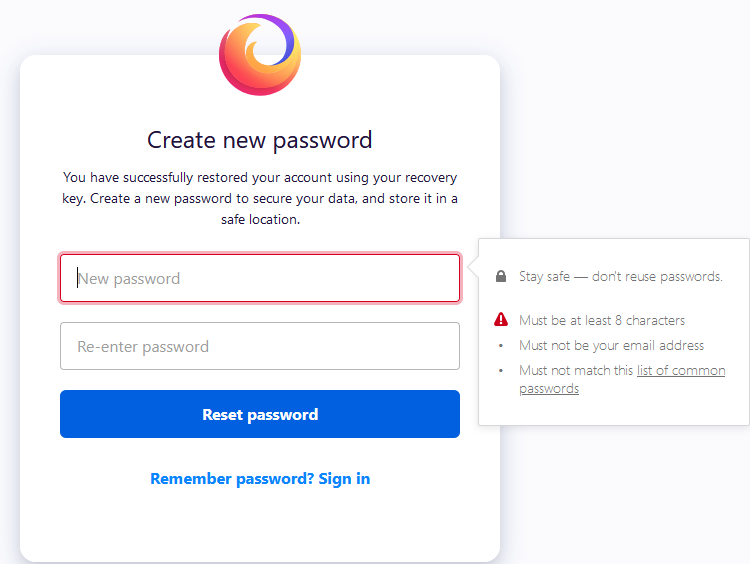Click the Reset password button
750x564 pixels.
260,414
